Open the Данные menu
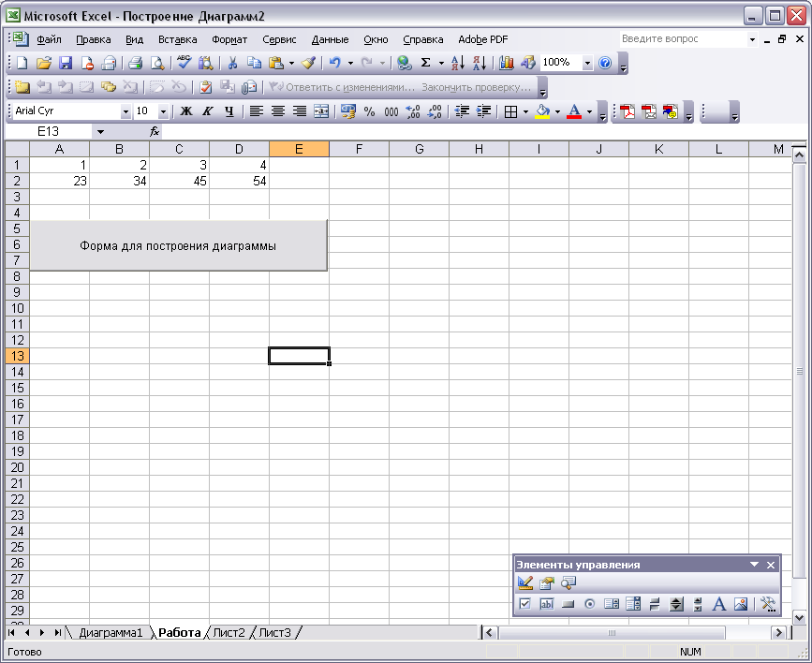The image size is (812, 663). point(330,39)
